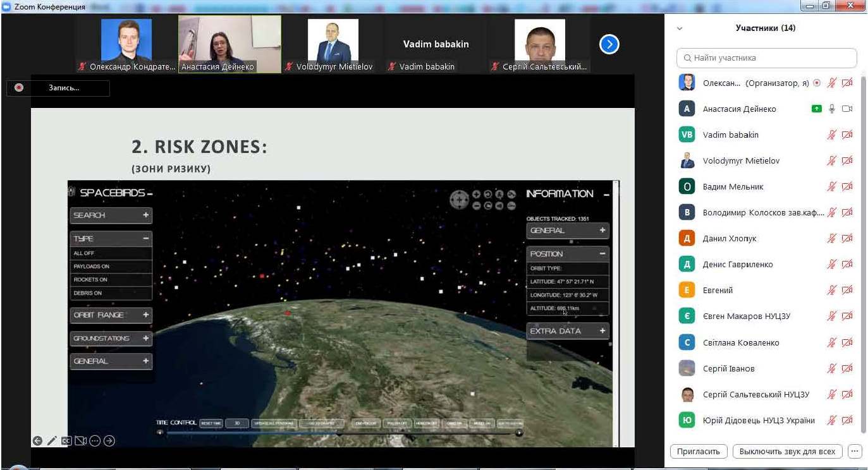Toggle the video-off icon for Євген Макаров НУЦЗУ
The height and width of the screenshot is (470, 868).
[x=847, y=316]
